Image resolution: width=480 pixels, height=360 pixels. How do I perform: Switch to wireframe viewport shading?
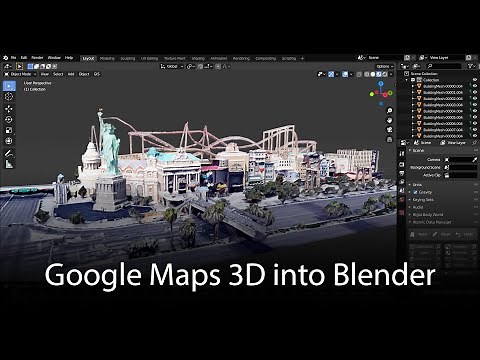pos(366,74)
